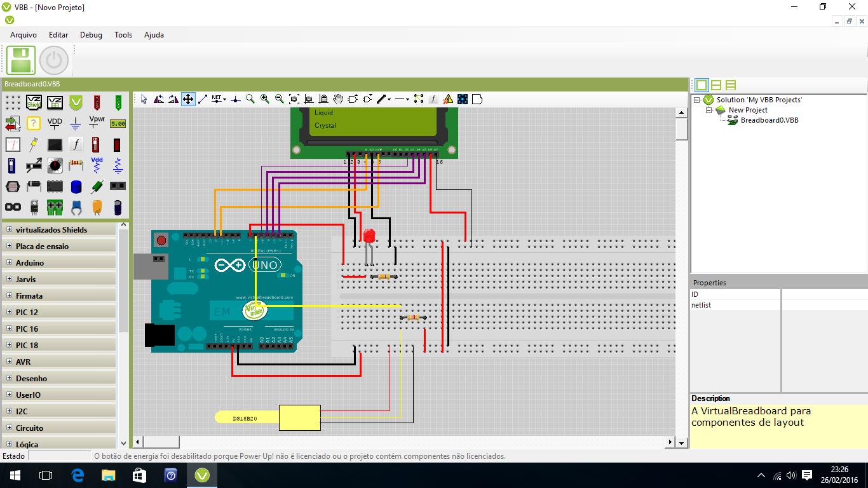This screenshot has height=488, width=868.
Task: Open the Debug menu
Action: point(91,35)
